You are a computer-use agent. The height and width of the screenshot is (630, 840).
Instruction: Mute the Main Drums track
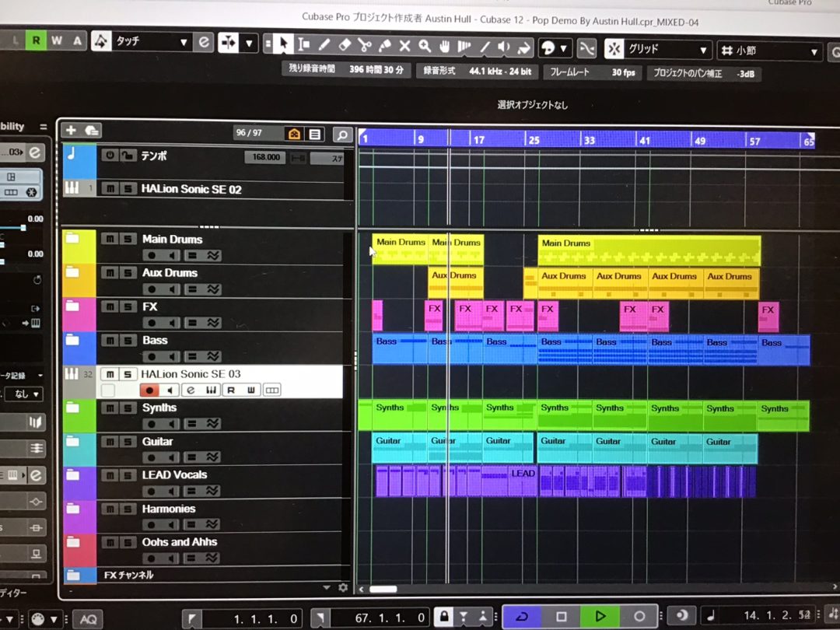(110, 239)
